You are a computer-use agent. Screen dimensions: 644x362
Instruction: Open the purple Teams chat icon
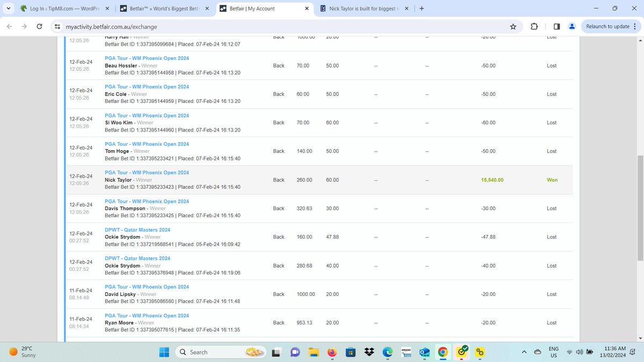(x=295, y=352)
